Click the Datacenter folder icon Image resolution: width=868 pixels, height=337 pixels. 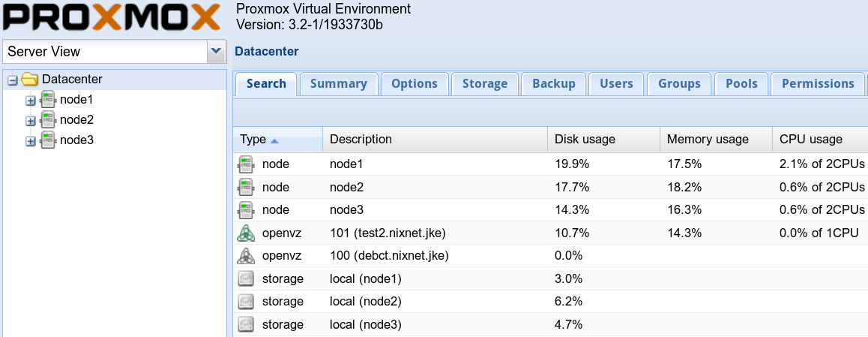(29, 80)
